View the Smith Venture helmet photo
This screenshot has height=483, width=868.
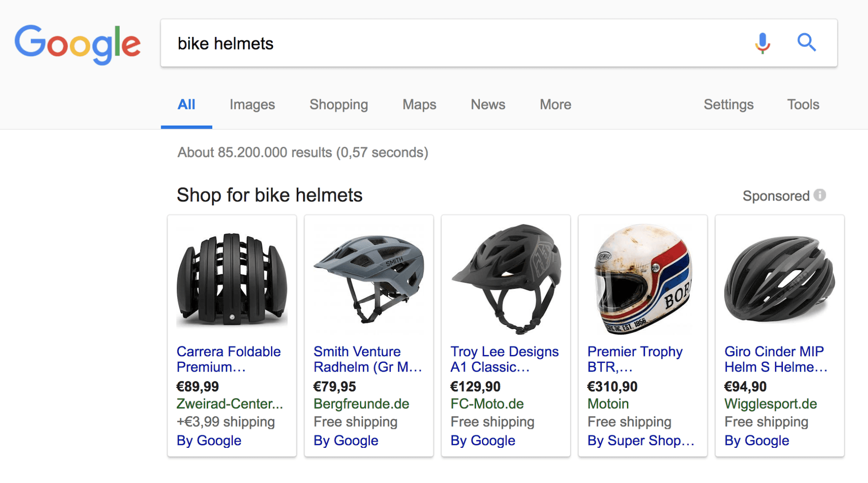pyautogui.click(x=369, y=279)
